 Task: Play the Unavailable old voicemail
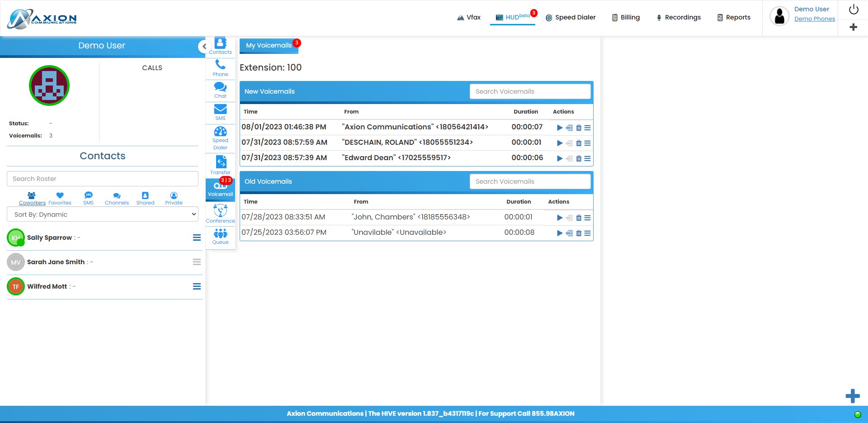coord(560,233)
